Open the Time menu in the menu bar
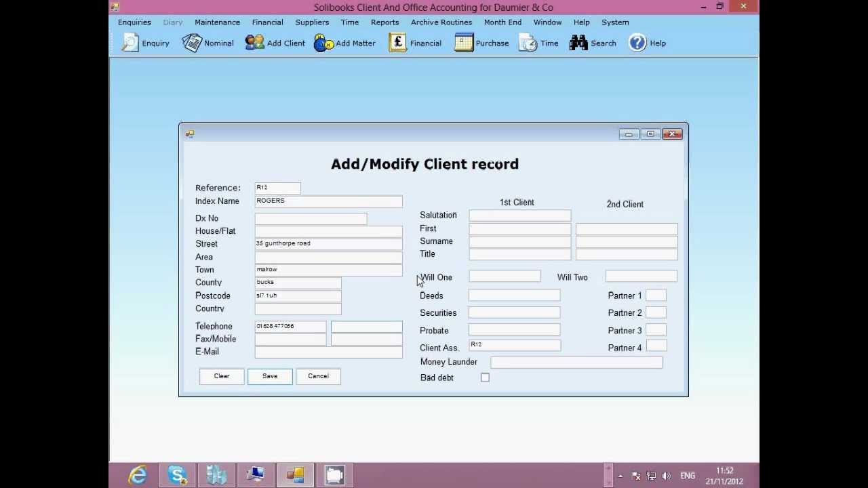This screenshot has width=868, height=488. (350, 22)
